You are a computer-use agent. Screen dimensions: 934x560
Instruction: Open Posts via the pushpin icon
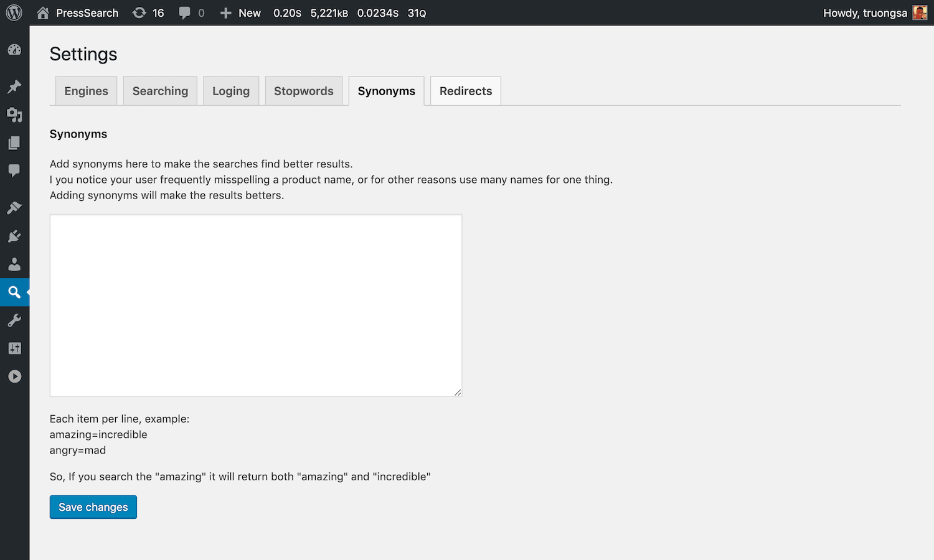pos(14,86)
